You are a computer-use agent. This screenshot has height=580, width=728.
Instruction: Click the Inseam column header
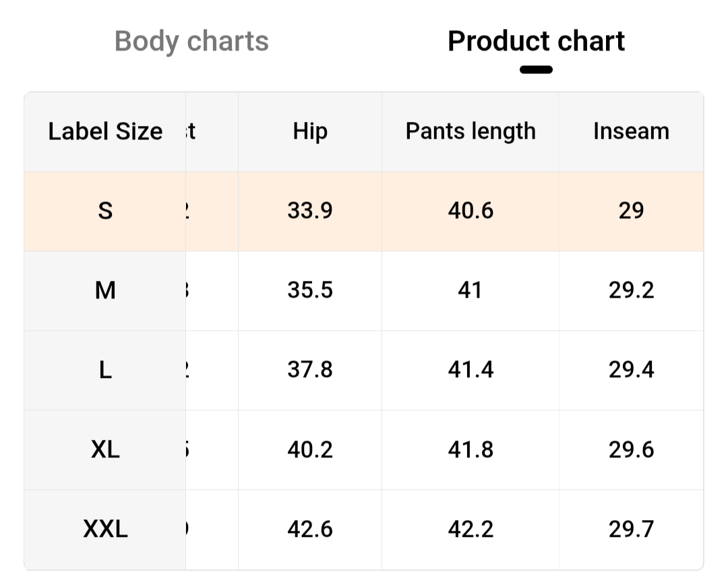pos(631,131)
